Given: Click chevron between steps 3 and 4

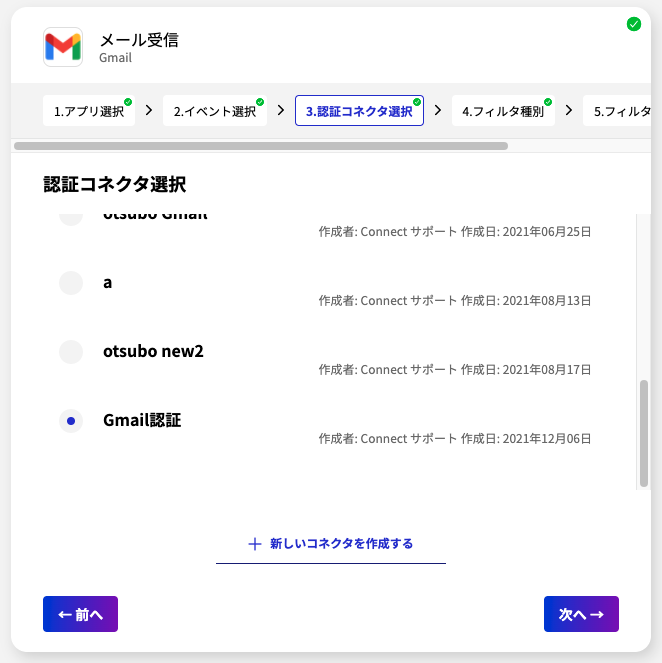Looking at the screenshot, I should tap(438, 110).
